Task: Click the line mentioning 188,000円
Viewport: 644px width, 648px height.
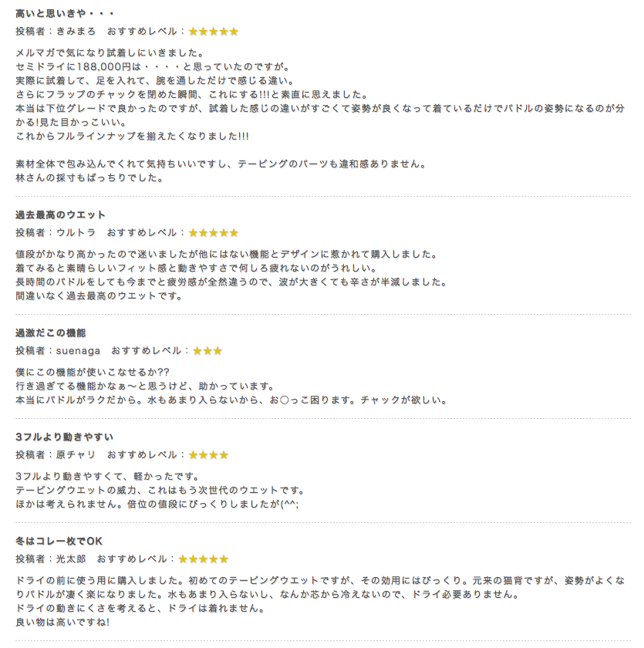Action: pos(153,67)
